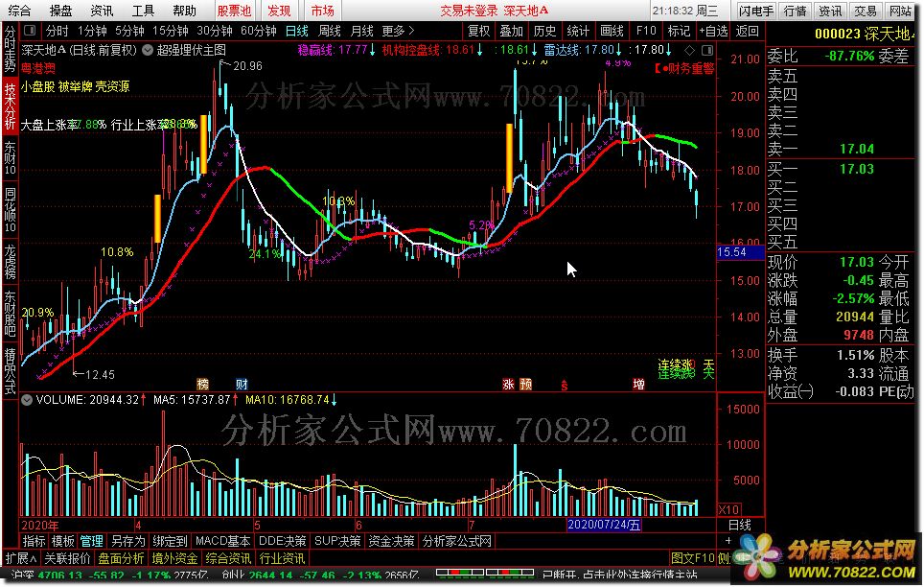Select the 东财10 sidebar tab
This screenshot has height=587, width=924.
[x=10, y=157]
